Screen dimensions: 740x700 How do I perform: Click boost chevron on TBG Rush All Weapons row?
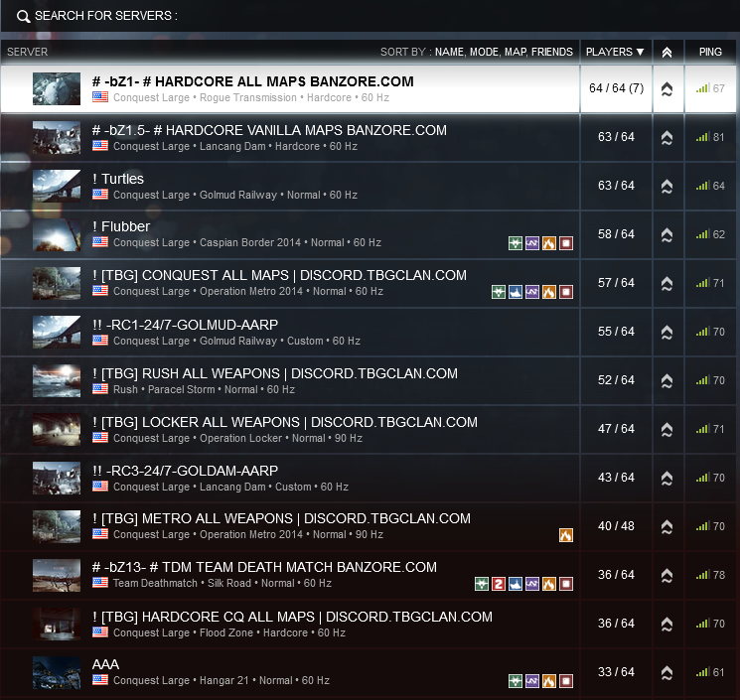[666, 380]
